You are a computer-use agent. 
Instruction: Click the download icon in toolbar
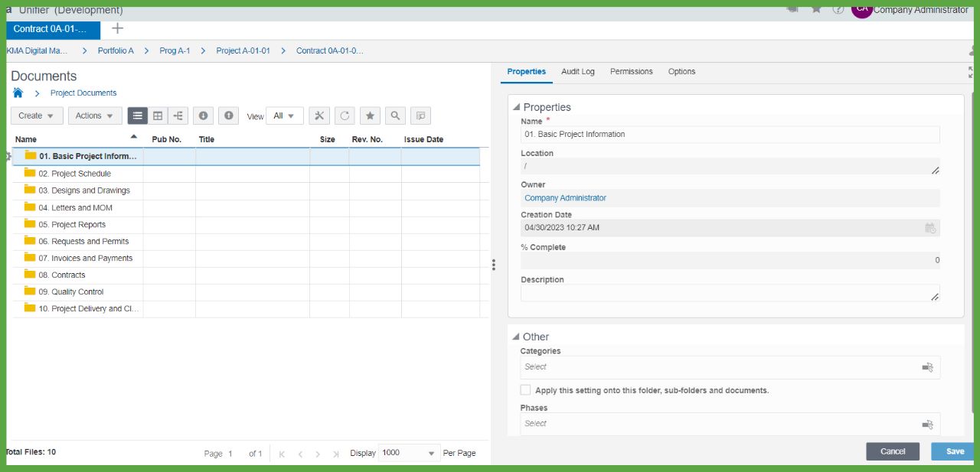click(x=203, y=116)
